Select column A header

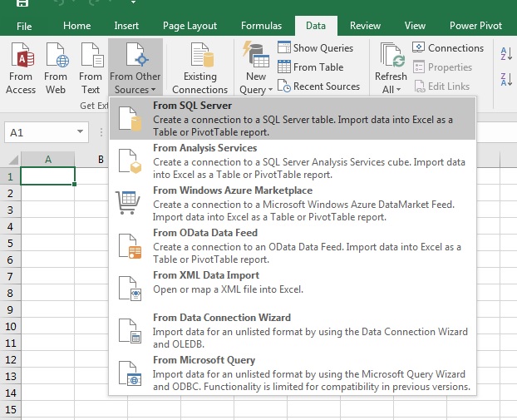pyautogui.click(x=48, y=160)
